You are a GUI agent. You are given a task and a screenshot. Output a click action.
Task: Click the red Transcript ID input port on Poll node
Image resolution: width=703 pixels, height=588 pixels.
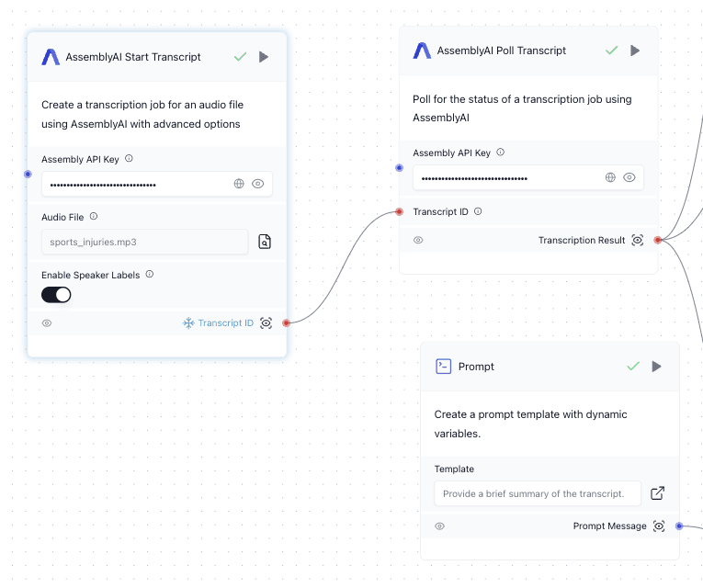coord(399,211)
